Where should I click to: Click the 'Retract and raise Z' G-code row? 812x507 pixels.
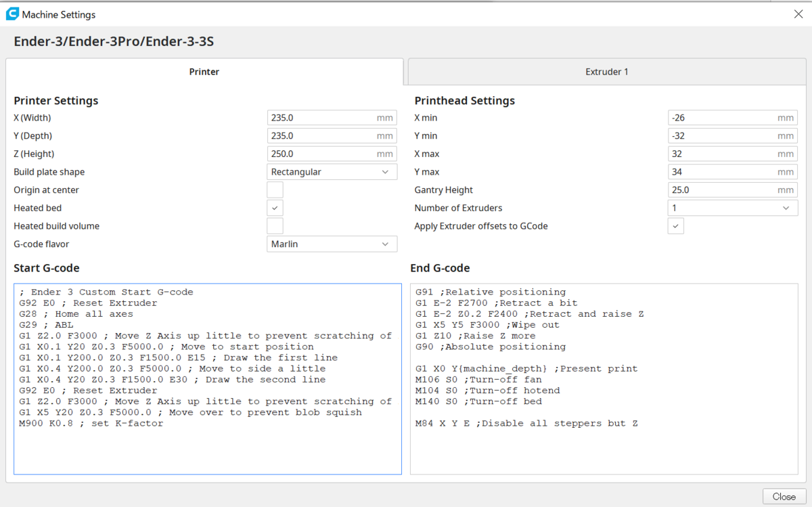530,314
